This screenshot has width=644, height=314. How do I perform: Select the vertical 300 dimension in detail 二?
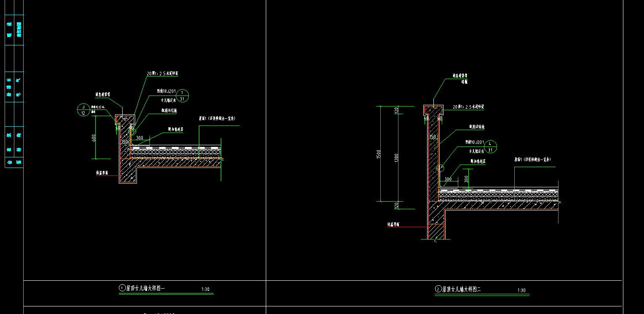coord(466,178)
